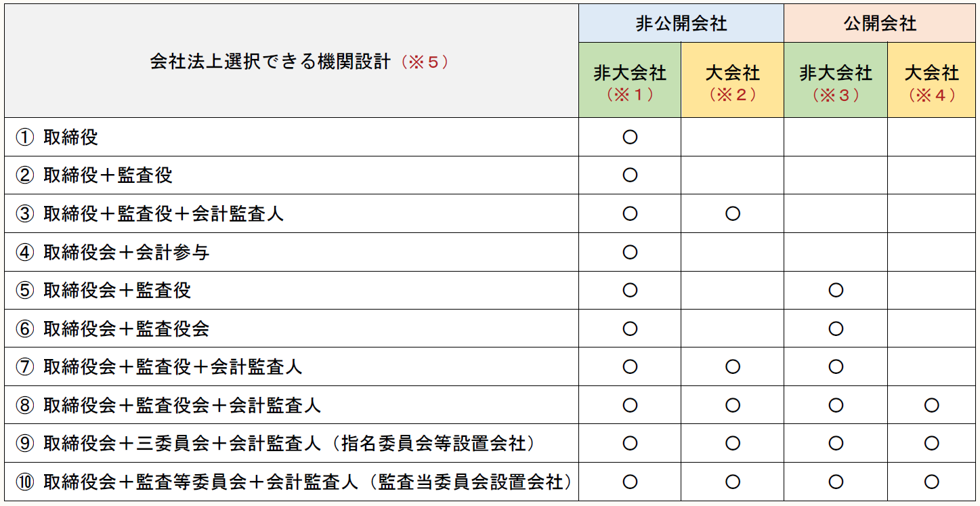Click row ⑤ circle under 非大会社 (※3)

click(x=836, y=291)
